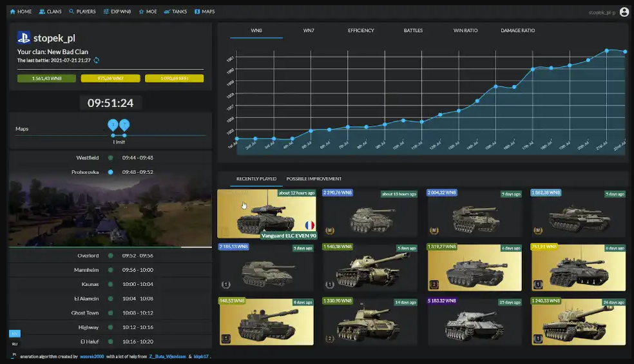Open RECENTLY PLAYED tab
Image resolution: width=634 pixels, height=364 pixels.
(256, 178)
